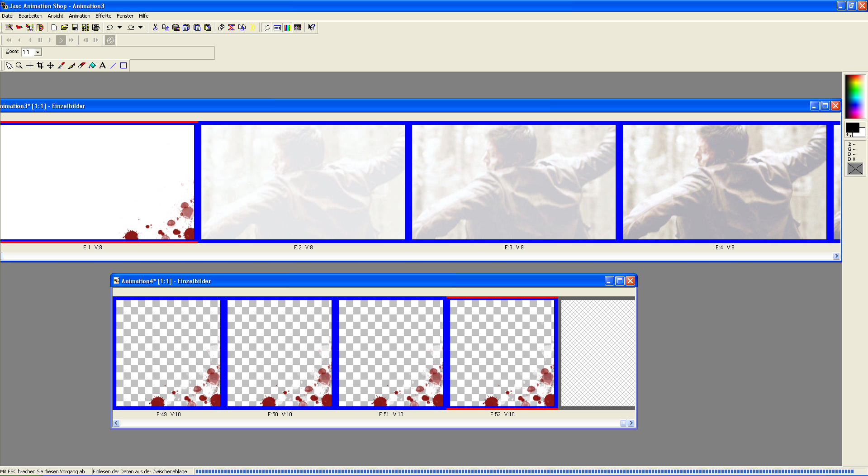Open the Bearbeiten menu
868x476 pixels.
coord(30,16)
